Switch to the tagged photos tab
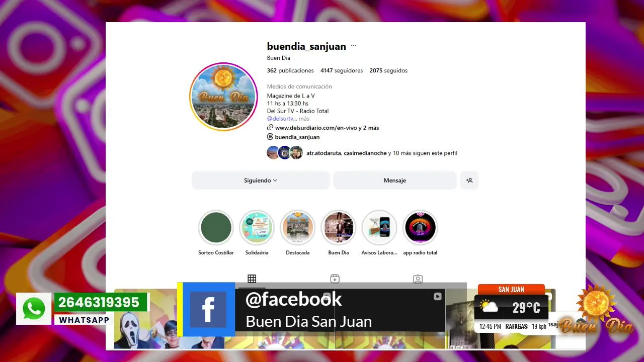This screenshot has height=362, width=644. [x=418, y=279]
